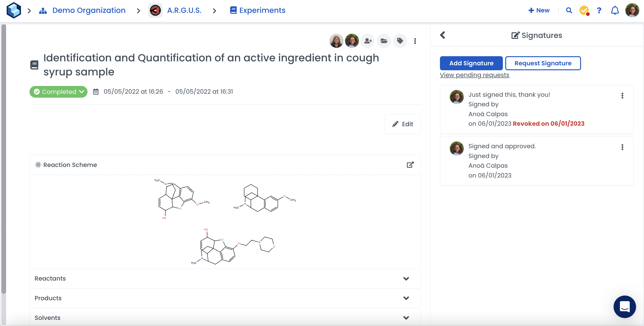Expand the Products section

[x=406, y=298]
